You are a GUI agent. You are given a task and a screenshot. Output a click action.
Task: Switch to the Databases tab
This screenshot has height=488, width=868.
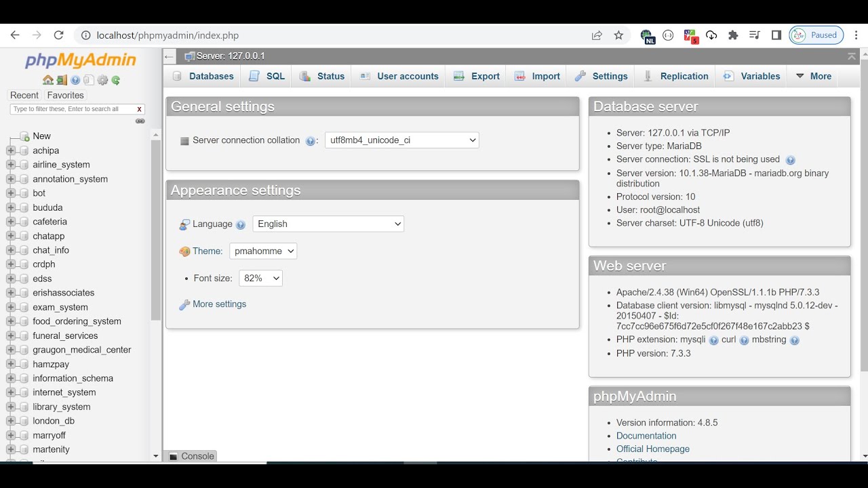[x=203, y=76]
